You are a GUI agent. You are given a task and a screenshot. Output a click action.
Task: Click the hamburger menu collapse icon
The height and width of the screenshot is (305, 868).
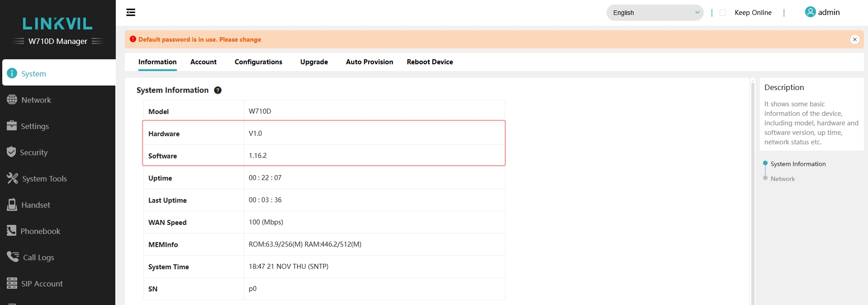[x=131, y=12]
